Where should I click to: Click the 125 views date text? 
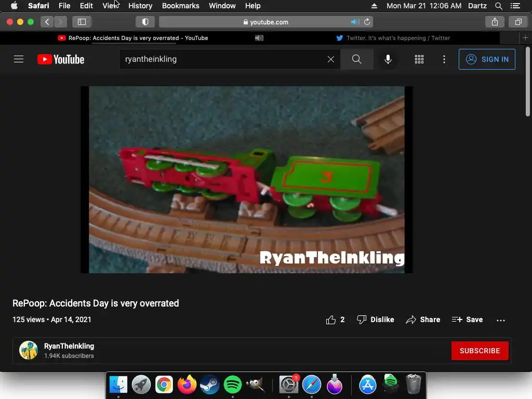(52, 320)
